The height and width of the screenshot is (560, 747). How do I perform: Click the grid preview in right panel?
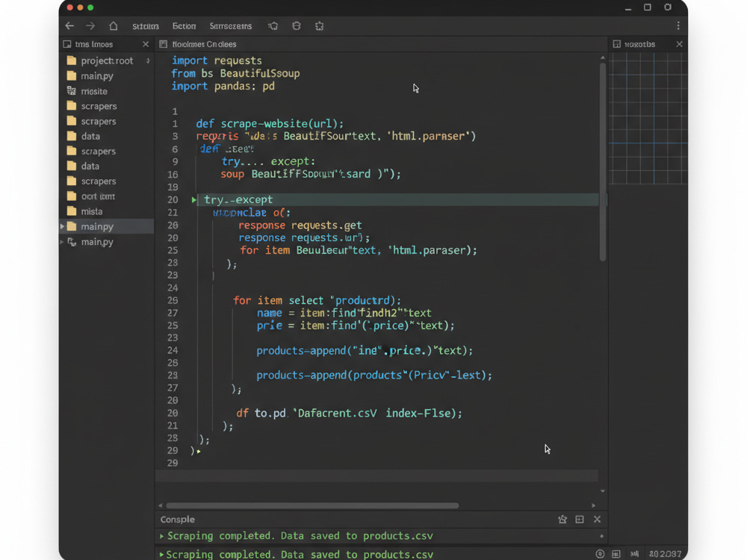[x=648, y=118]
